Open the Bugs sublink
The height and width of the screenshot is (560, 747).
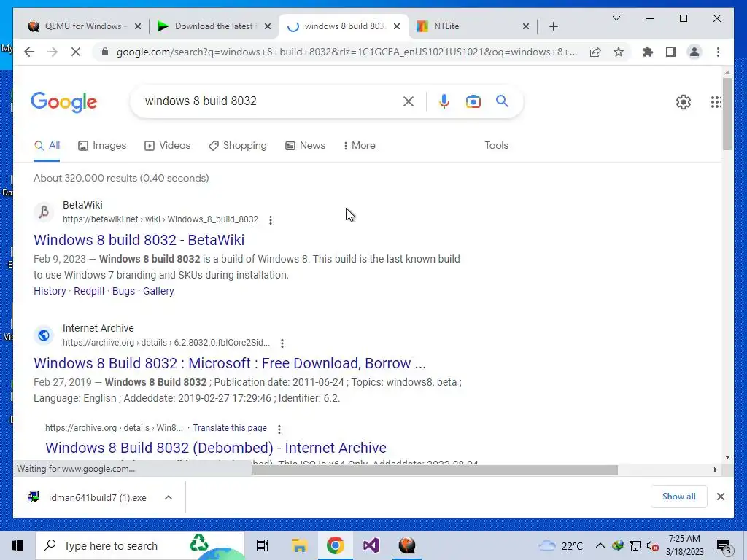tap(123, 291)
